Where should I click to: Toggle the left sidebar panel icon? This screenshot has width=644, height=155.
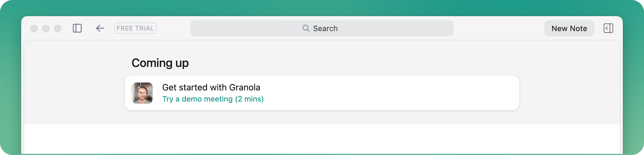77,28
